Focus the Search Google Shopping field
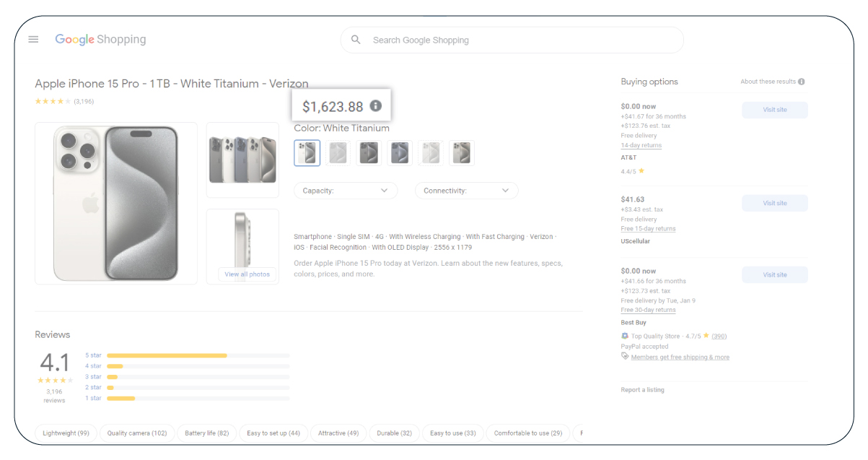868x460 pixels. point(512,40)
